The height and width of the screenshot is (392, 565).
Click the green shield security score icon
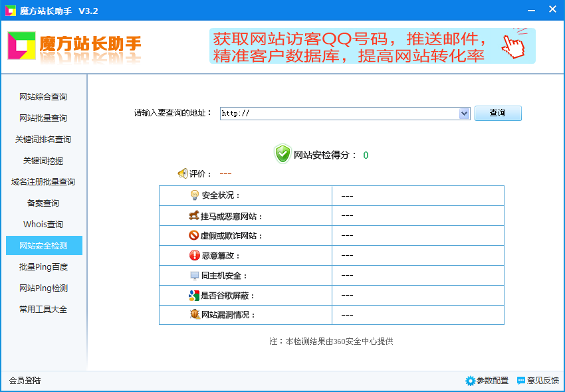click(x=282, y=154)
